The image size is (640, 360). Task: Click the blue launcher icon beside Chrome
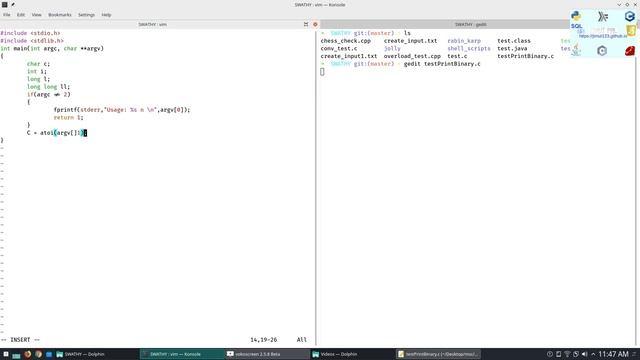(x=49, y=354)
